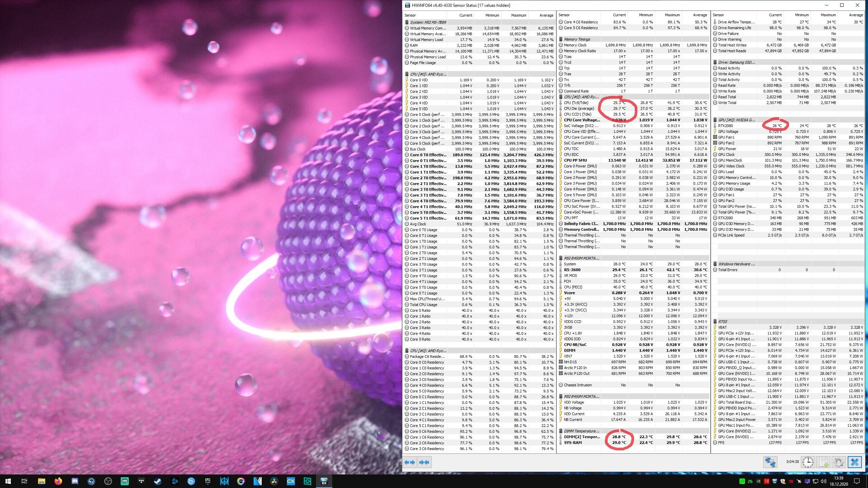Screen dimensions: 868x488
Task: Click the HWiNFO64 sensor status title bar
Action: 634,5
